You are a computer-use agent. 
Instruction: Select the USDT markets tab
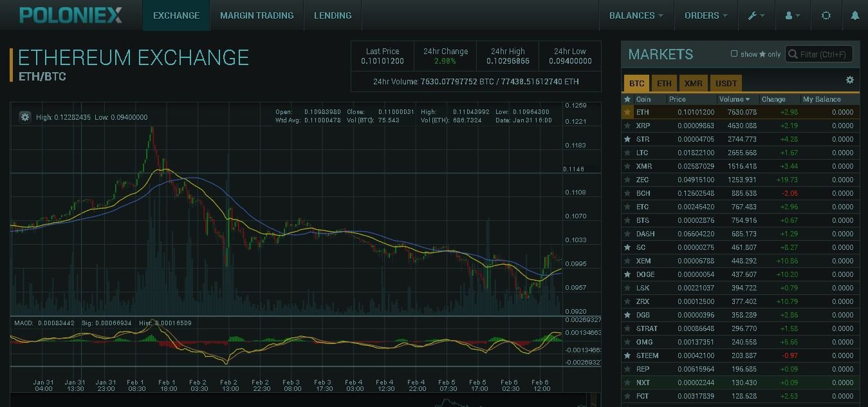coord(726,83)
